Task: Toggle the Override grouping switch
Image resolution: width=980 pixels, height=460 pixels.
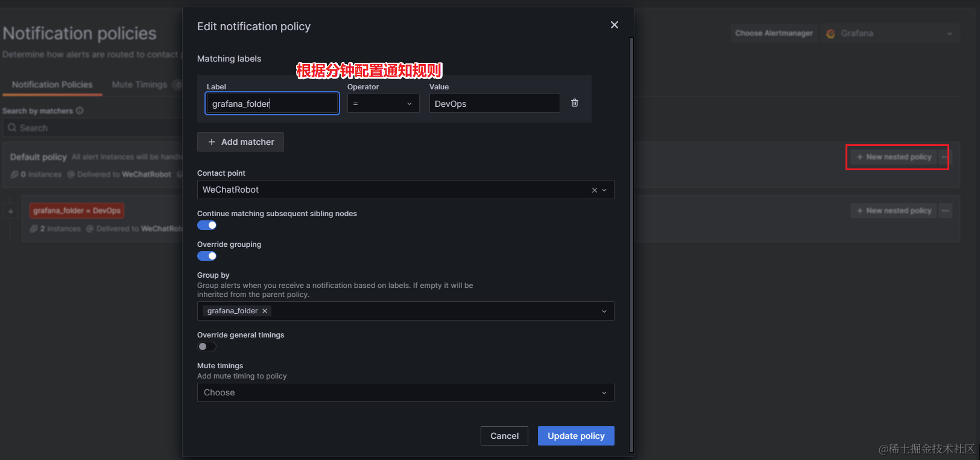Action: coord(207,256)
